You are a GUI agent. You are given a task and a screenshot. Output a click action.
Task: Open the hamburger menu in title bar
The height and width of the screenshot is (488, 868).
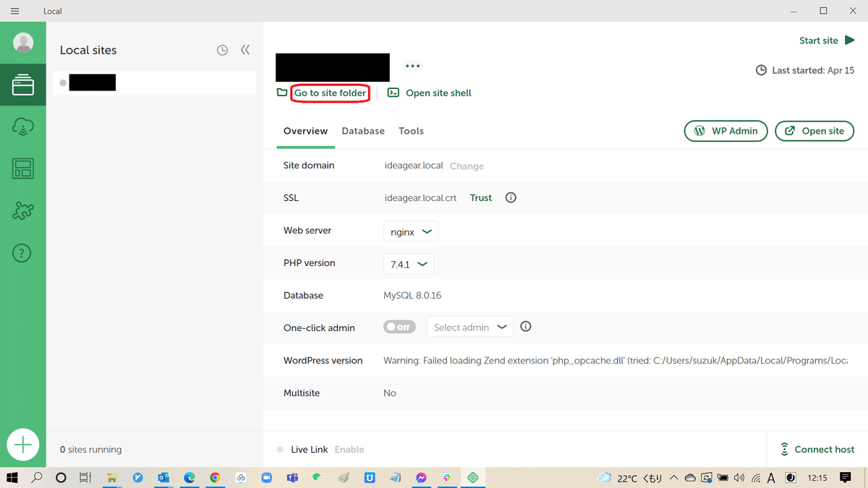[x=15, y=11]
